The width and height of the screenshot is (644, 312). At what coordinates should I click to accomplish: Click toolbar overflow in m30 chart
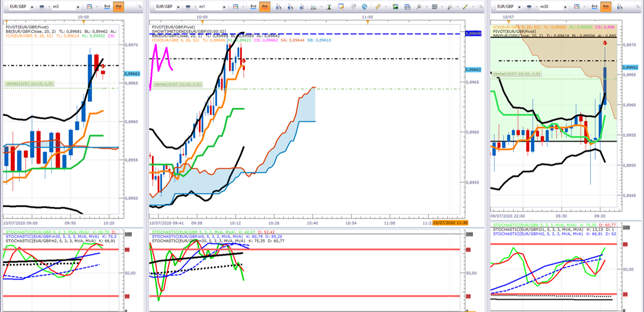638,7
